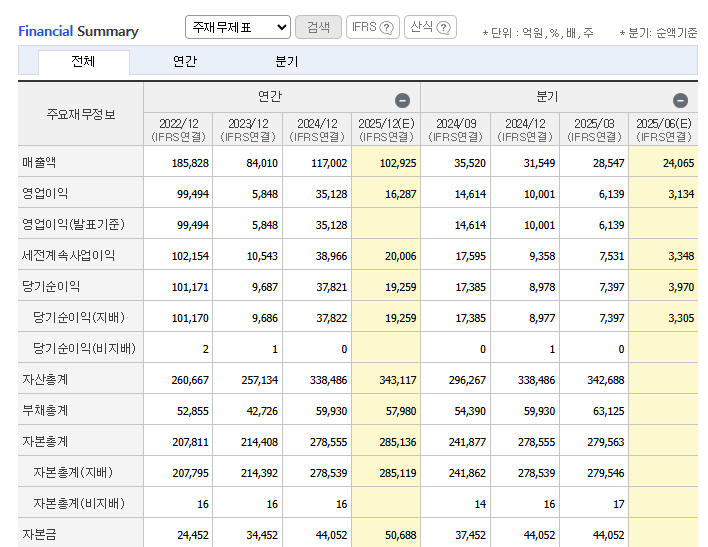708x547 pixels.
Task: Select the 2022/12 column header
Action: click(x=178, y=130)
